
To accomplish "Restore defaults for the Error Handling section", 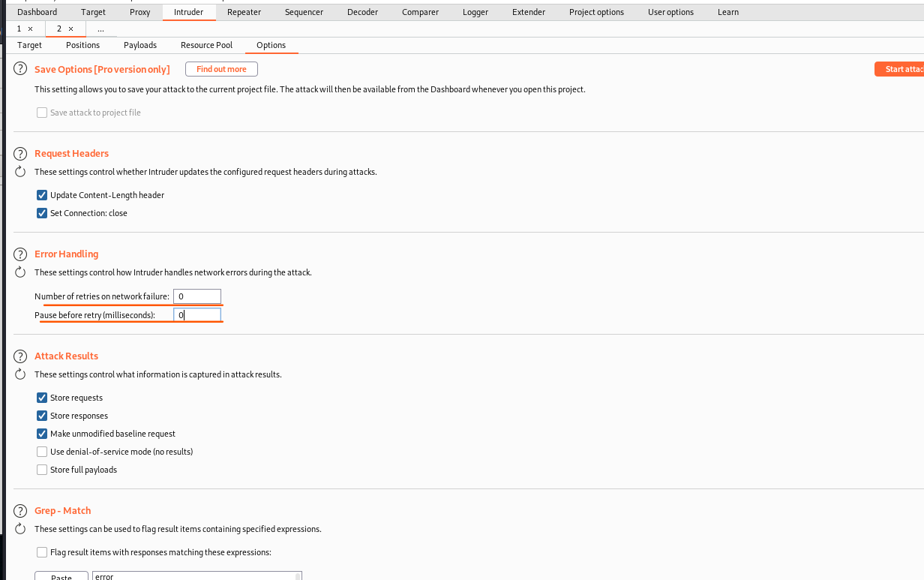I will 20,272.
